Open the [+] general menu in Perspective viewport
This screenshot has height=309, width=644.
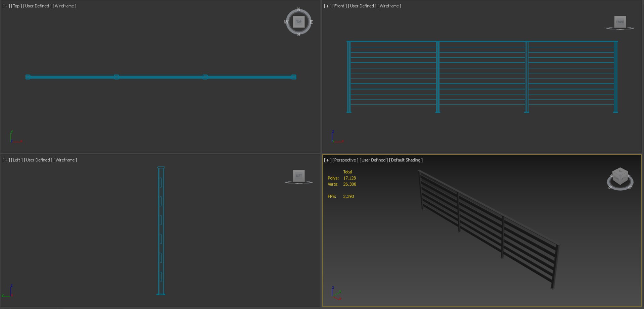(328, 160)
